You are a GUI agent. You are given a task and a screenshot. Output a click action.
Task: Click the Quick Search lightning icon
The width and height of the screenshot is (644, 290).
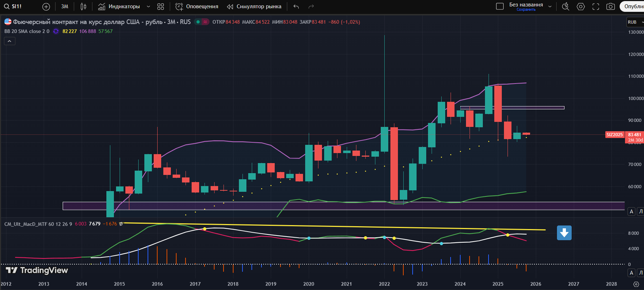pos(566,6)
